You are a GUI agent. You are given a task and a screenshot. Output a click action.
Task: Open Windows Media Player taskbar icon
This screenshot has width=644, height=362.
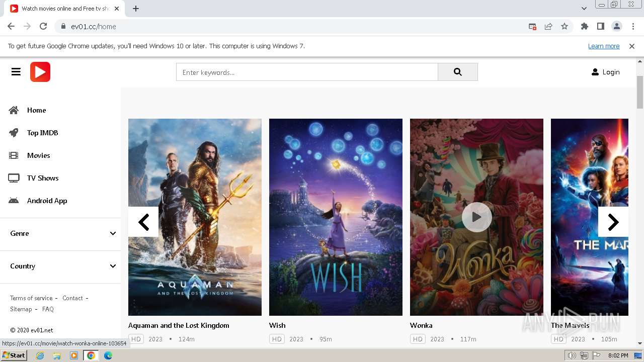pos(74,355)
